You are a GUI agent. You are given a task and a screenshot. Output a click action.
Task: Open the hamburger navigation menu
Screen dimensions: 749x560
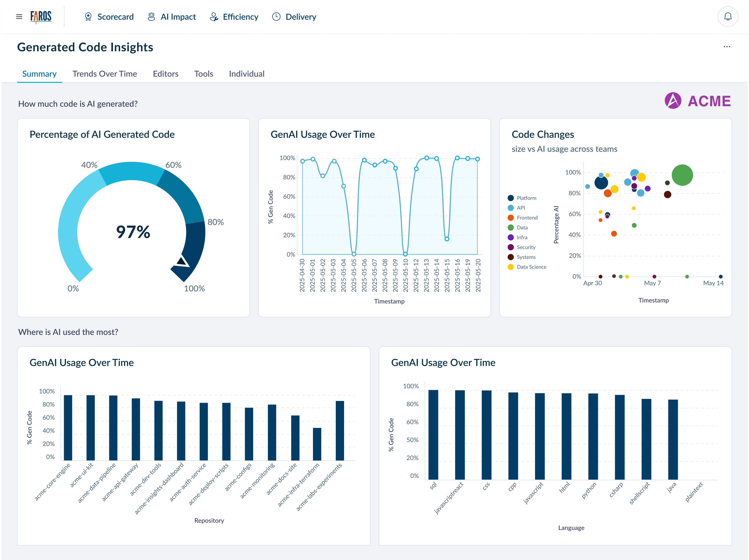19,17
